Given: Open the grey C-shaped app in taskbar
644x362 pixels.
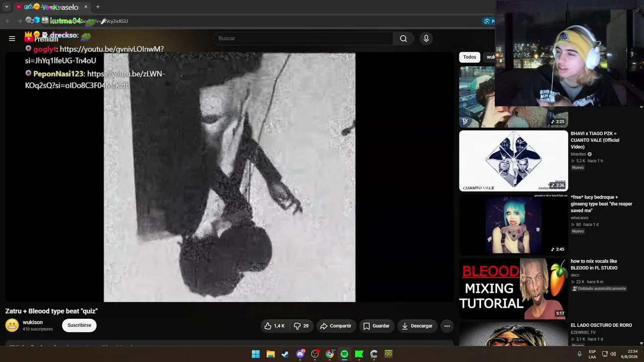Looking at the screenshot, I should point(374,354).
